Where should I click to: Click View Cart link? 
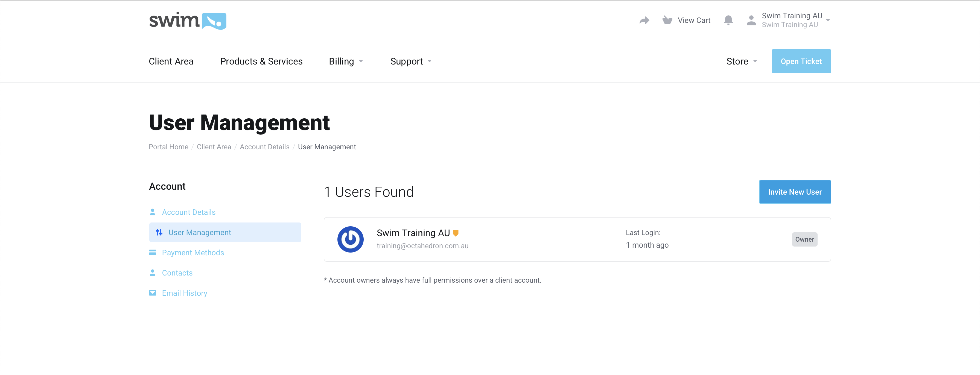tap(694, 20)
